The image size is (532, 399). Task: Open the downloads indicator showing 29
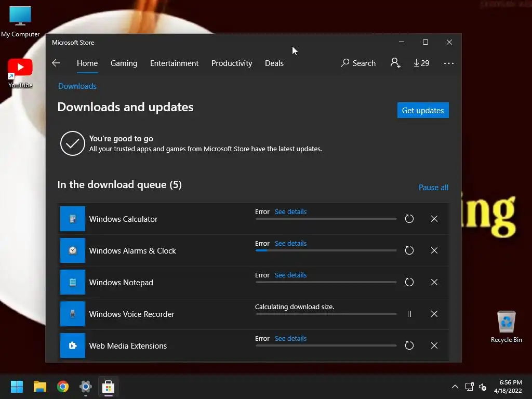tap(421, 63)
